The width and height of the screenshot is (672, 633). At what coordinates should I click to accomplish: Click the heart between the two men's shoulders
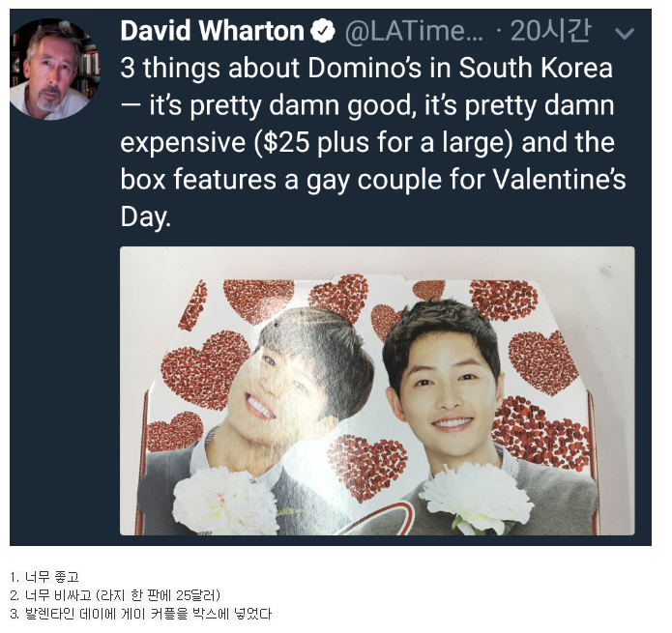(366, 467)
